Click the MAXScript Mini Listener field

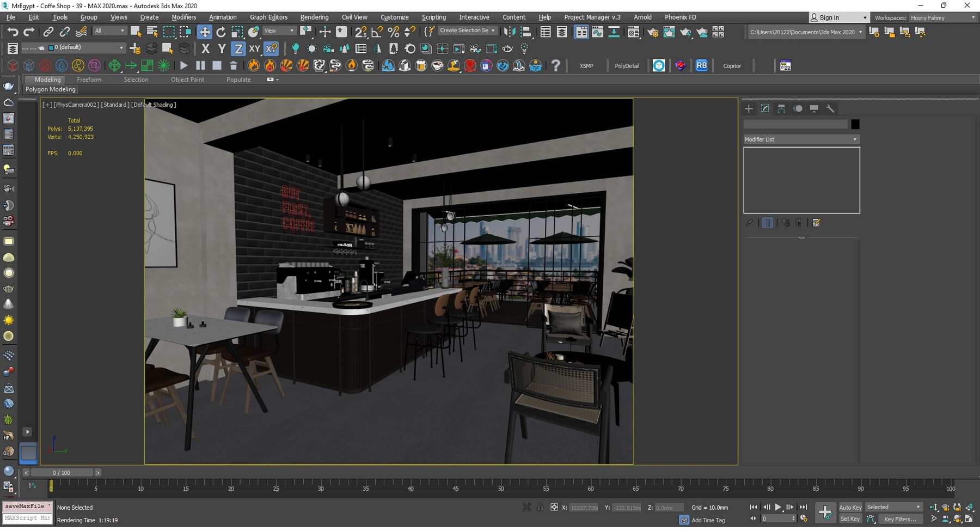[x=27, y=518]
